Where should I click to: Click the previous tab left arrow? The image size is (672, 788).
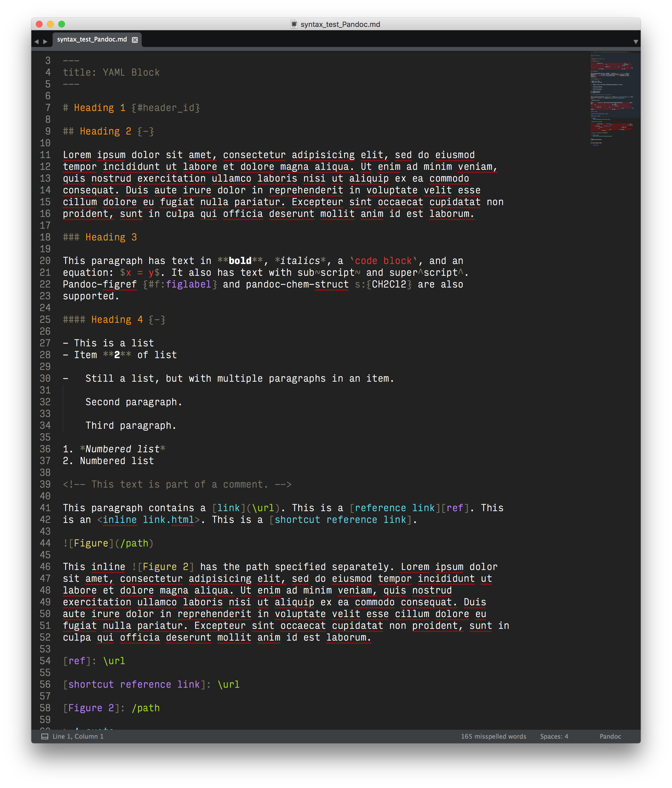tap(36, 41)
